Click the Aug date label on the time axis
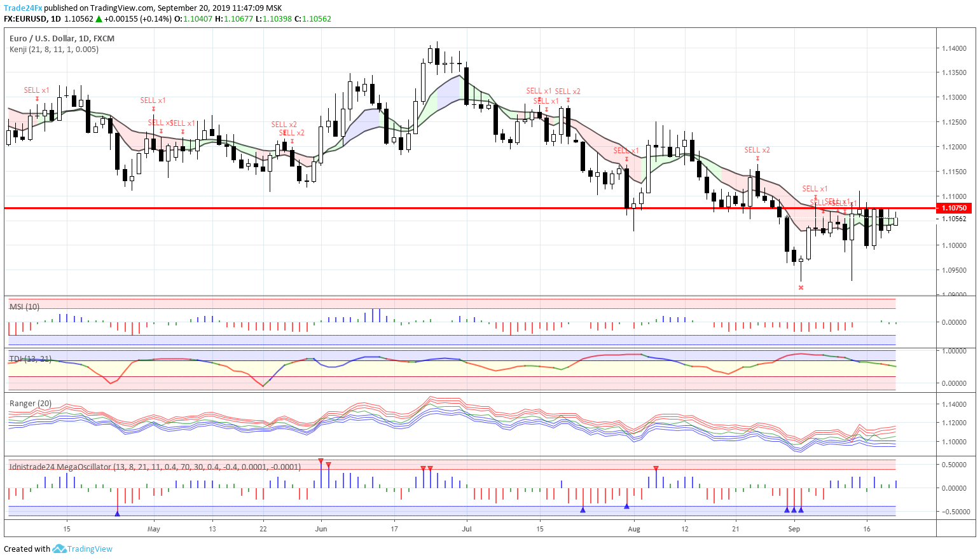980x560 pixels. [x=634, y=528]
